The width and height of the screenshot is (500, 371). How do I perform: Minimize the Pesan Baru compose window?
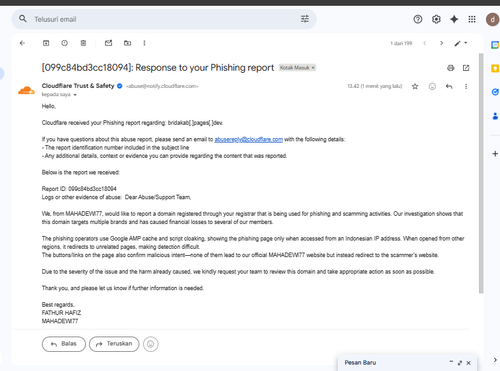(451, 362)
